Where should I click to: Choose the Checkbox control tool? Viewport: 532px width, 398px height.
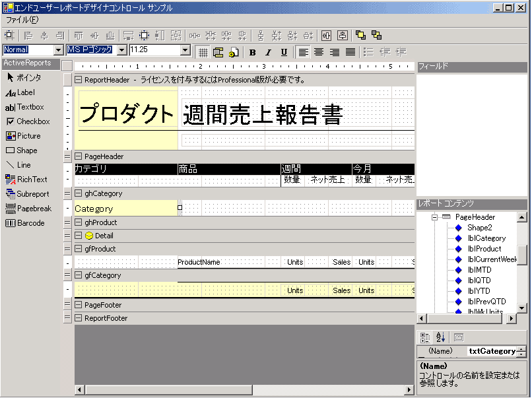pos(28,121)
